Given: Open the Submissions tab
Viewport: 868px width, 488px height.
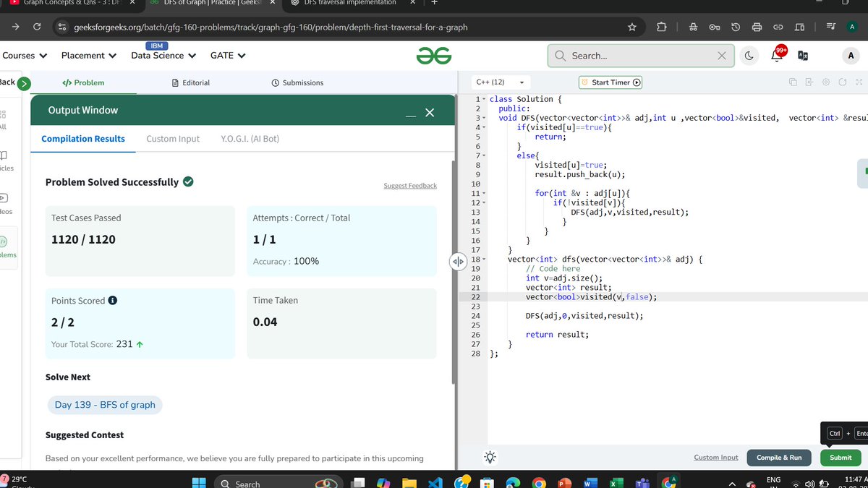Looking at the screenshot, I should (x=297, y=82).
